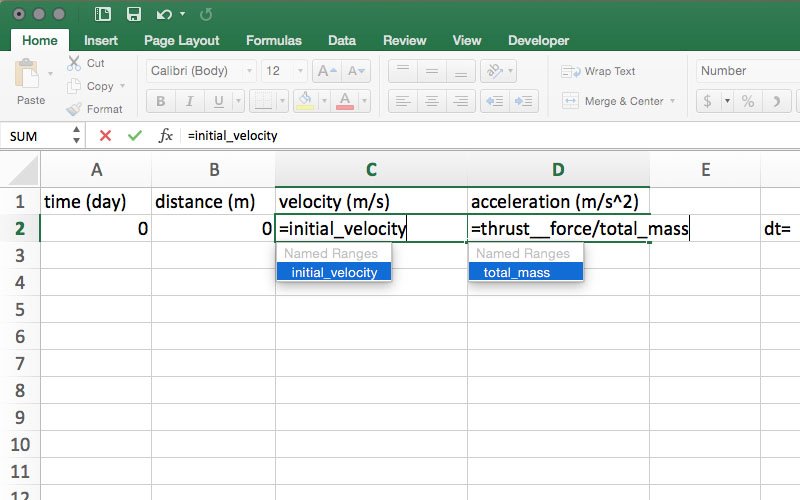Click the Cut scissors icon
800x500 pixels.
(74, 63)
